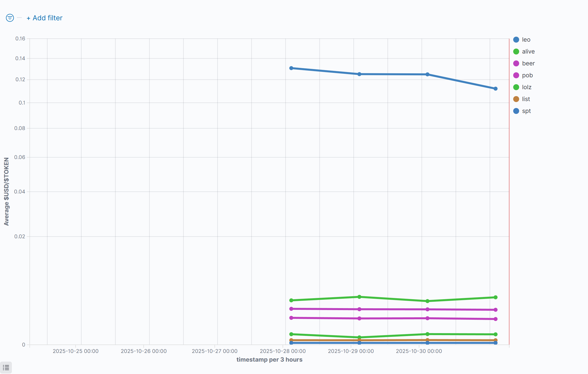Viewport: 588px width, 374px height.
Task: Open the filter options menu icon
Action: click(x=10, y=18)
